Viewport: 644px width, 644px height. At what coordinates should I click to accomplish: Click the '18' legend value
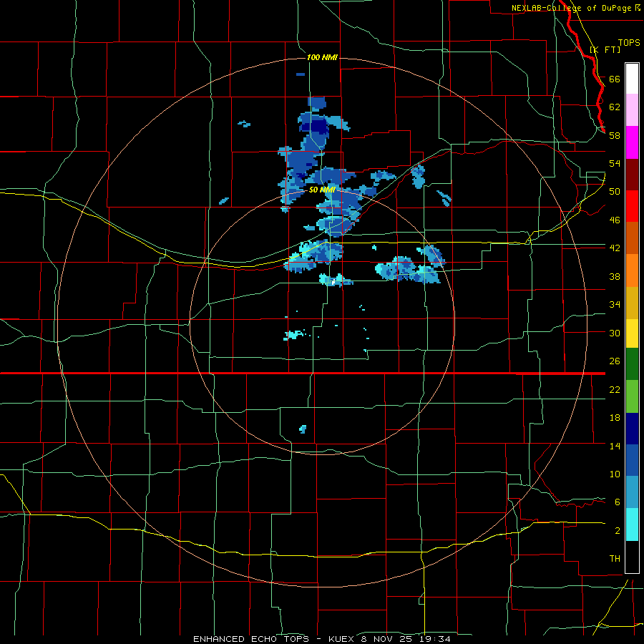coord(615,418)
